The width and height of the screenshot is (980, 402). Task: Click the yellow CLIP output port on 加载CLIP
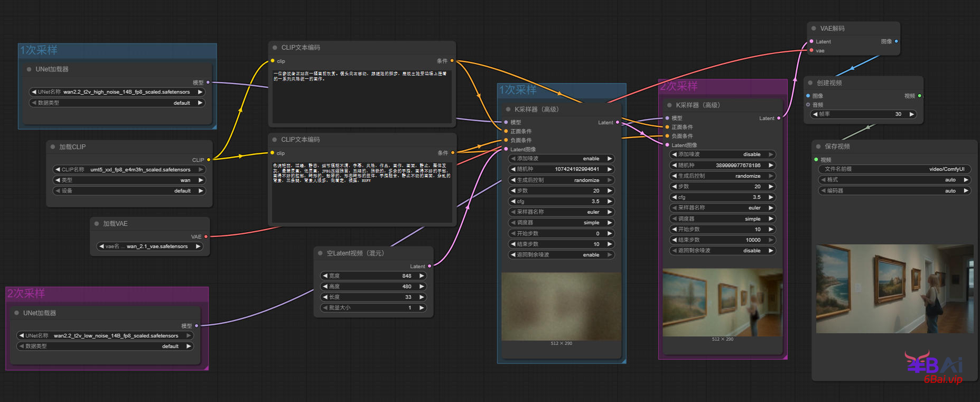209,160
